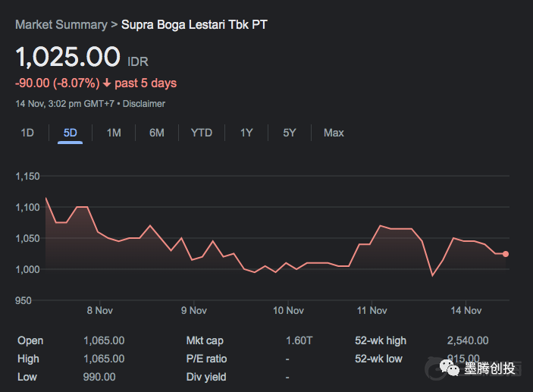Show the 1M price chart

click(114, 133)
